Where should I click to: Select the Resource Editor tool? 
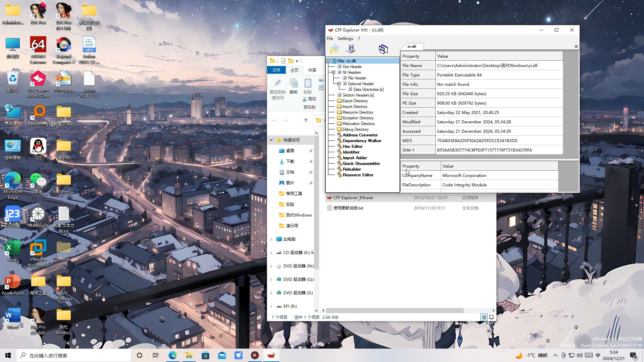pyautogui.click(x=358, y=175)
